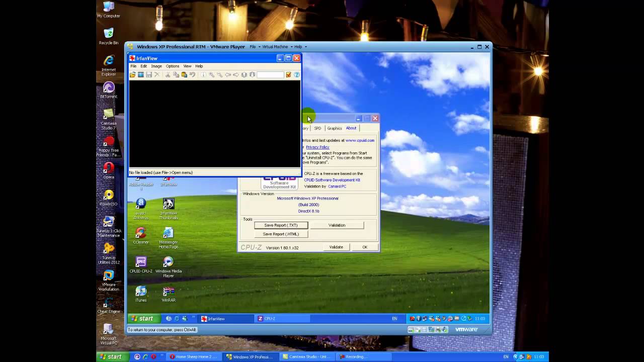Select the avast! Antivirus VM desktop icon
The width and height of the screenshot is (644, 362).
pos(141,209)
